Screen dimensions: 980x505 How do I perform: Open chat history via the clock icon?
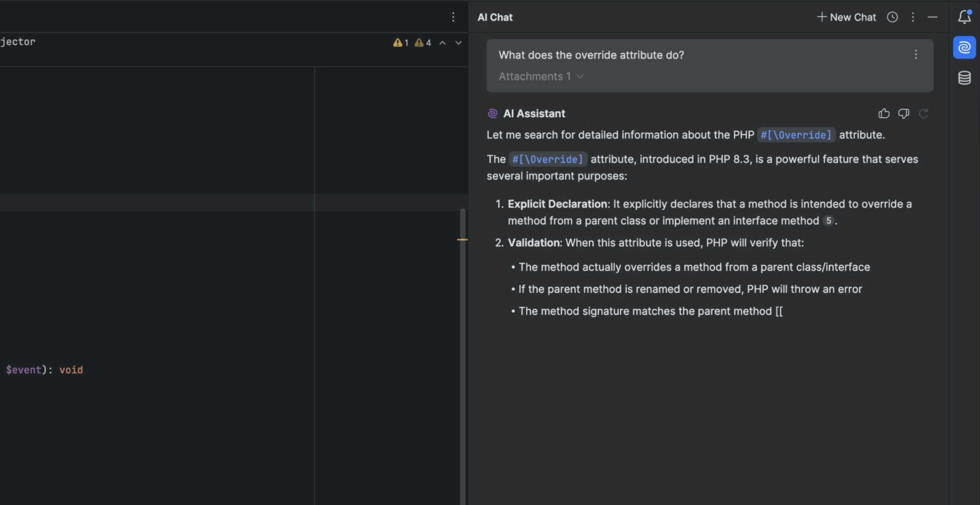tap(892, 17)
